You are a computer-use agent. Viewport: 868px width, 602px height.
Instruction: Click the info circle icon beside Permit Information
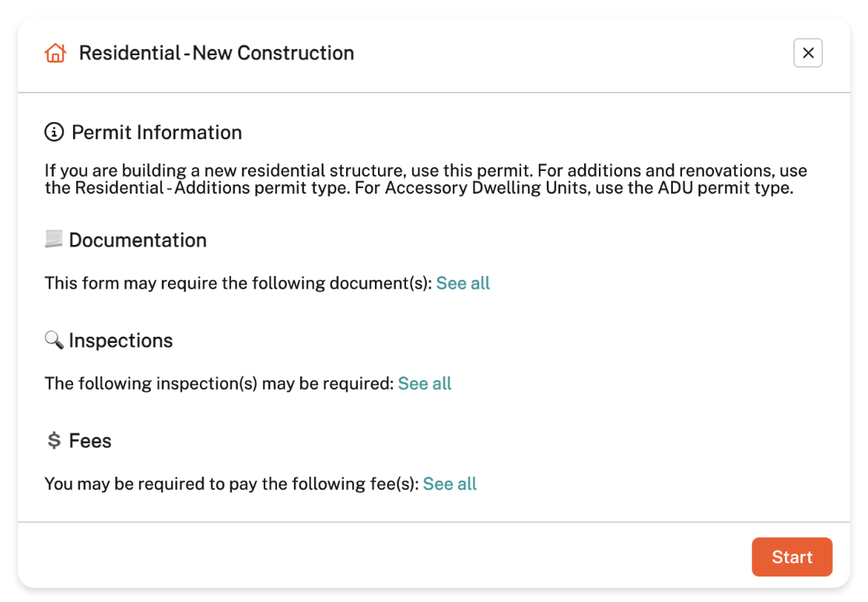(x=54, y=133)
